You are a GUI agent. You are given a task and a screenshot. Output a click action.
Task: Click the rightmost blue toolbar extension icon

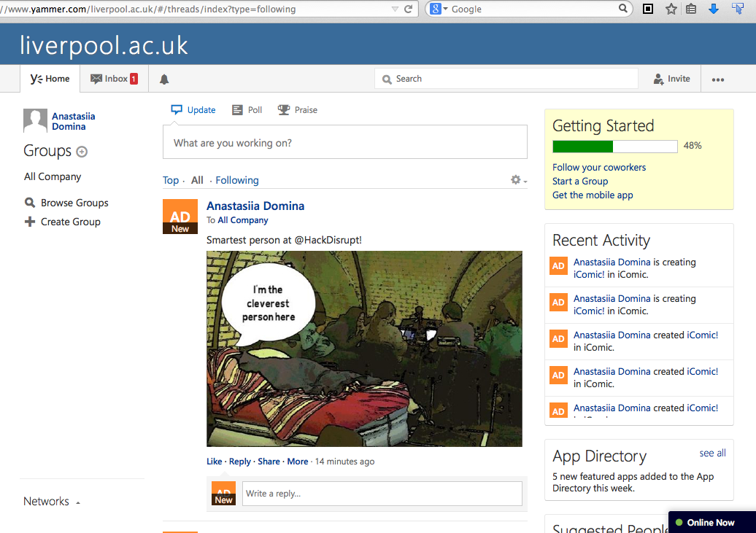[738, 8]
